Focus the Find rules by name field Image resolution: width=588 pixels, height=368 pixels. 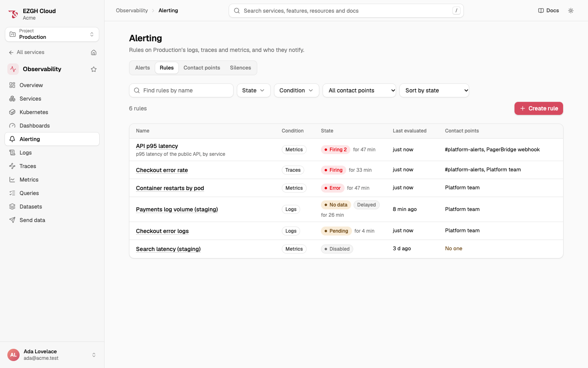click(181, 90)
